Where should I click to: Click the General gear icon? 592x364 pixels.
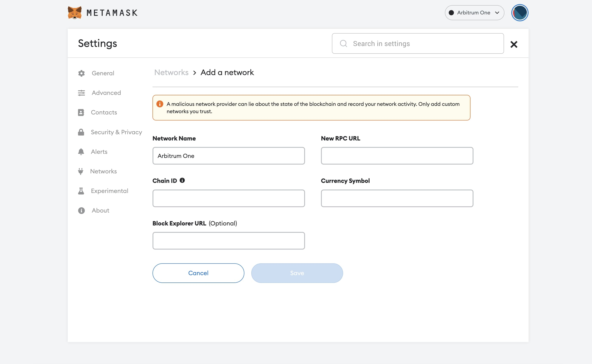point(81,73)
